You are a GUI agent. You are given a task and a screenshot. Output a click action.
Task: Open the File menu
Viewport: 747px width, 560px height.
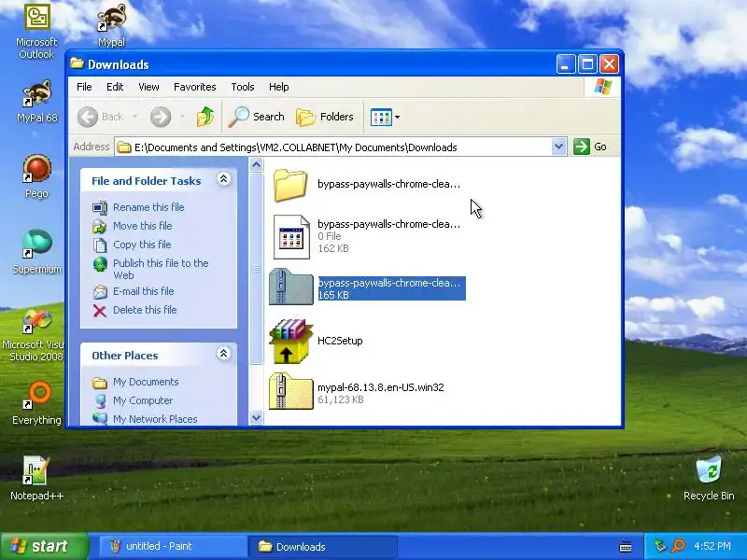(x=84, y=87)
